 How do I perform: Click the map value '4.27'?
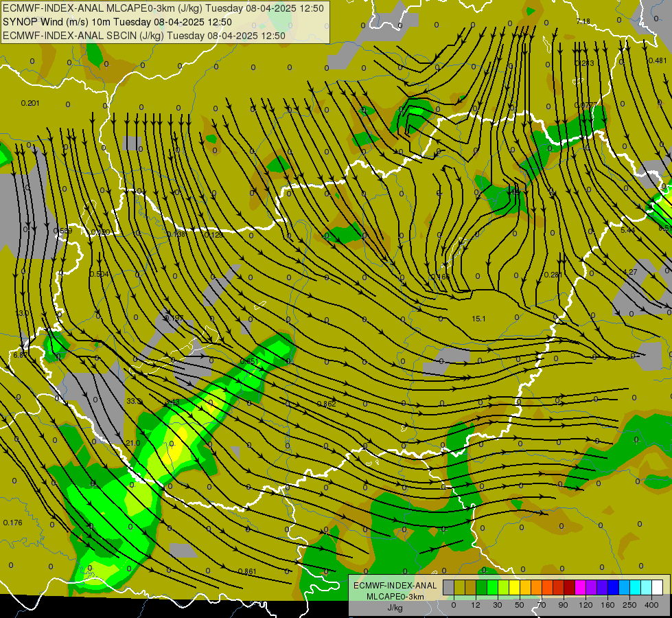pyautogui.click(x=630, y=272)
